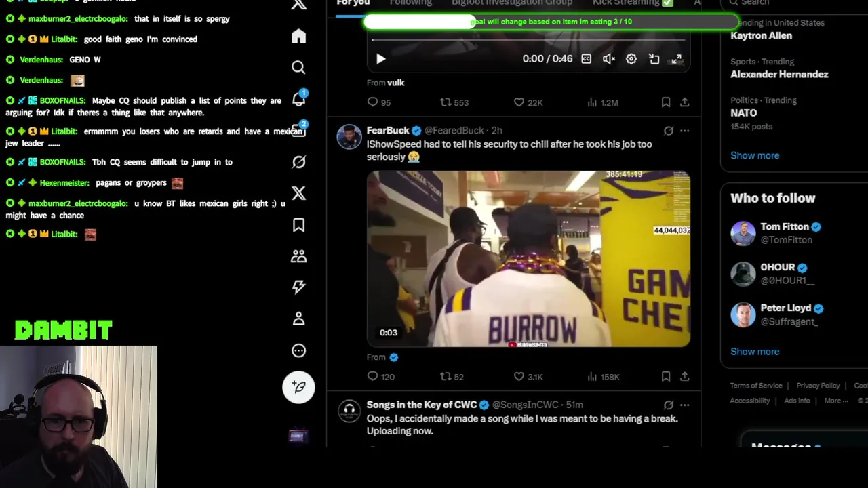The image size is (868, 488).
Task: Unmute the vulk video
Action: coord(609,59)
